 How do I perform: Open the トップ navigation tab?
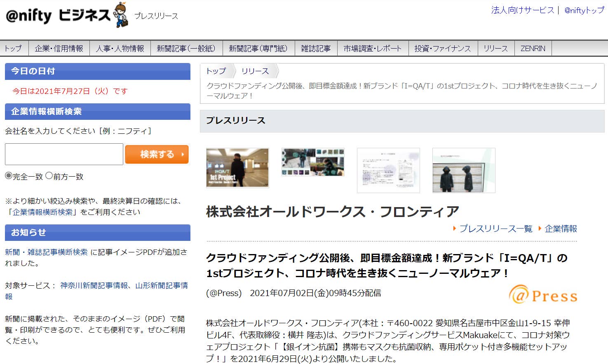click(x=14, y=49)
